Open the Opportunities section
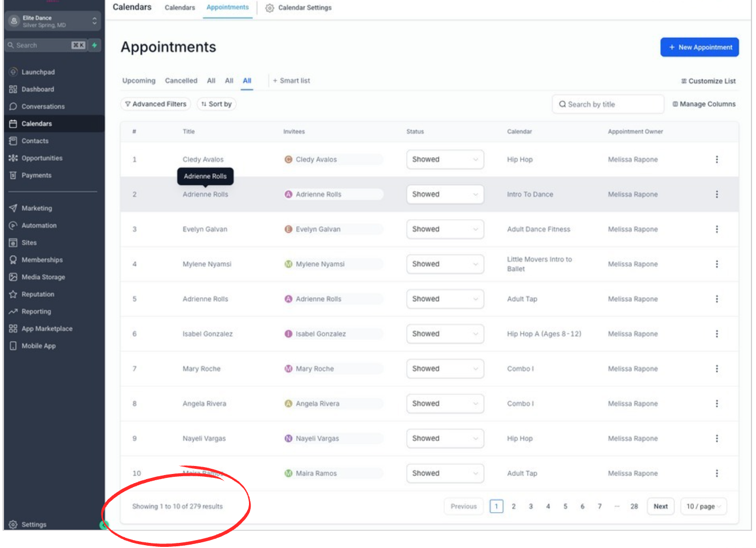 [42, 158]
